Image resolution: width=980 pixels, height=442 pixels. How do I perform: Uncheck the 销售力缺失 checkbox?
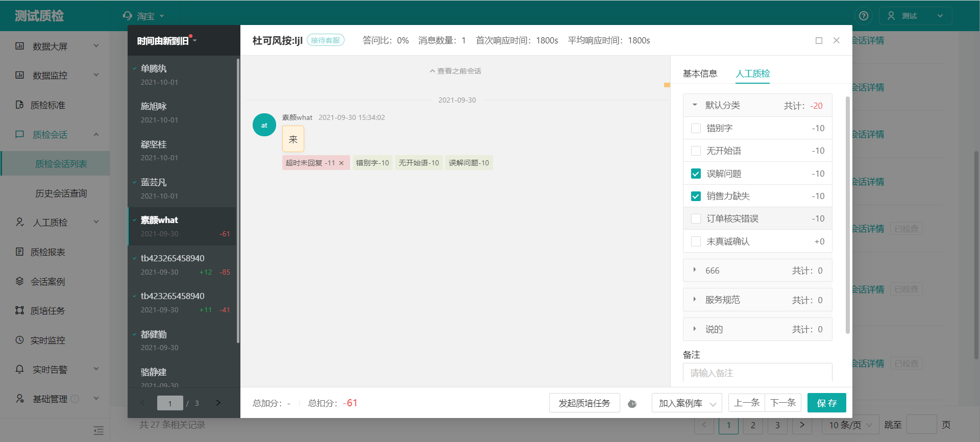696,196
